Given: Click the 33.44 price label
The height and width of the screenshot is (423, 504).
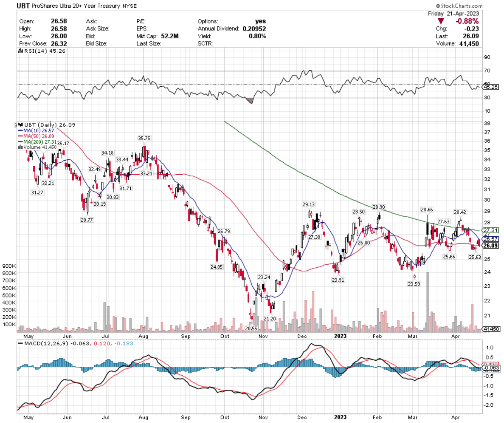Looking at the screenshot, I should (x=122, y=160).
